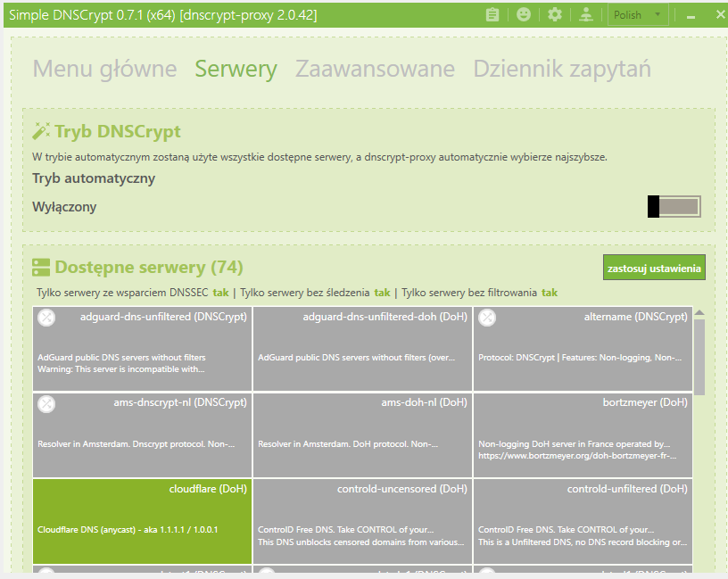728x579 pixels.
Task: Open the Zaawansowane tab
Action: click(375, 69)
